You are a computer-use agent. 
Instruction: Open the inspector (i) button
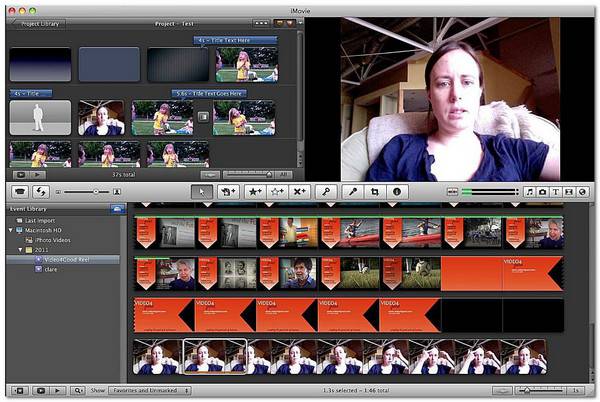(x=397, y=192)
